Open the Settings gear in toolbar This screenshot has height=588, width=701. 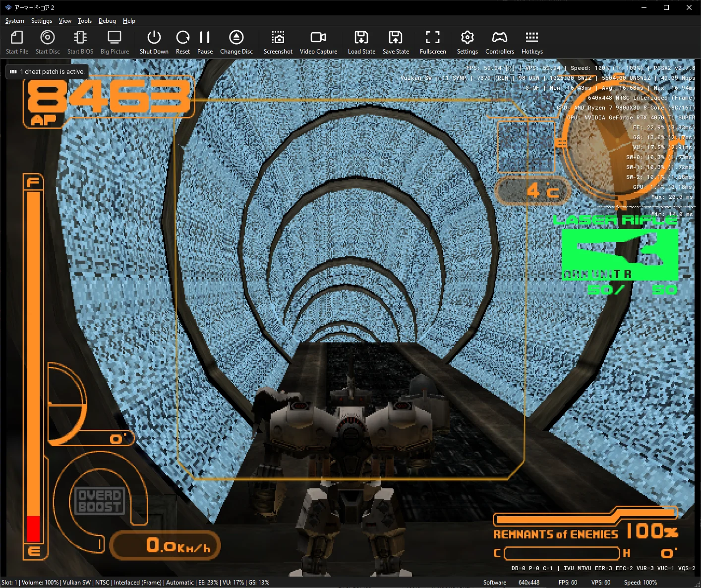point(467,37)
